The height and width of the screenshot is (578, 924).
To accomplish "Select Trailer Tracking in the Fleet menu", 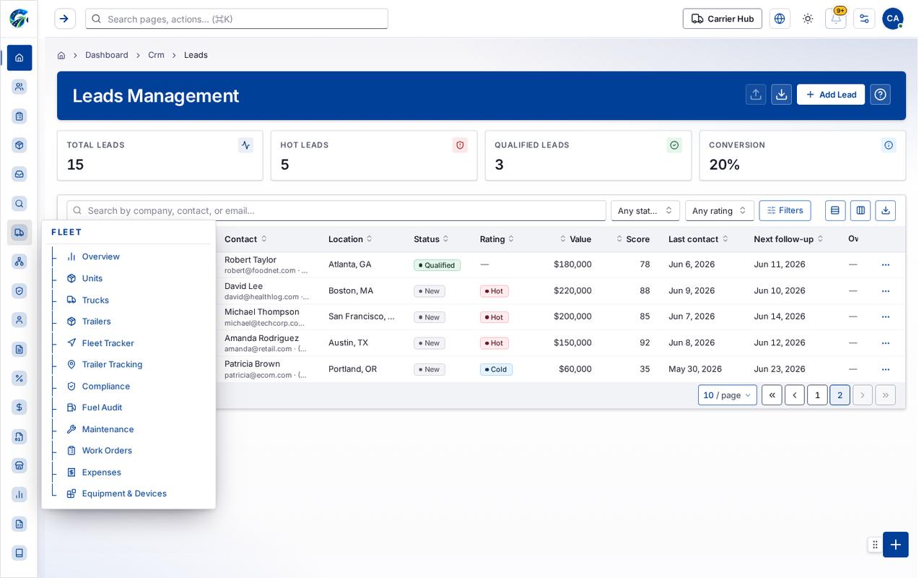I will pos(112,364).
